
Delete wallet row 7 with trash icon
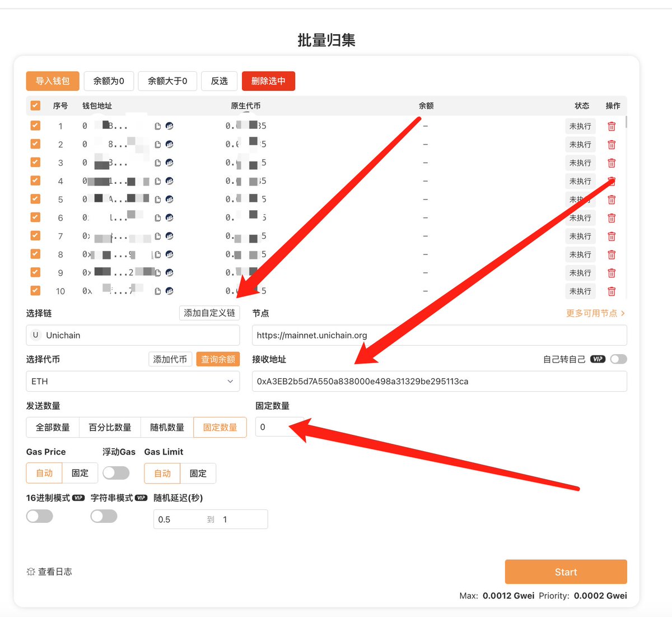tap(612, 236)
